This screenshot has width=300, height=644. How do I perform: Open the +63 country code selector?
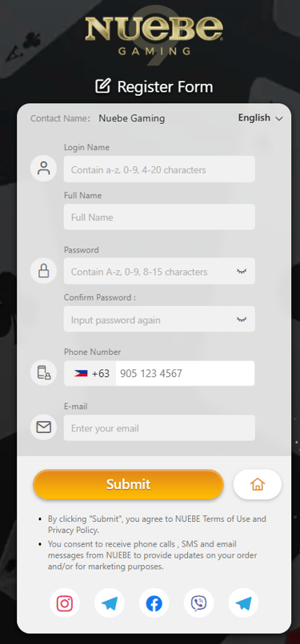pos(90,373)
